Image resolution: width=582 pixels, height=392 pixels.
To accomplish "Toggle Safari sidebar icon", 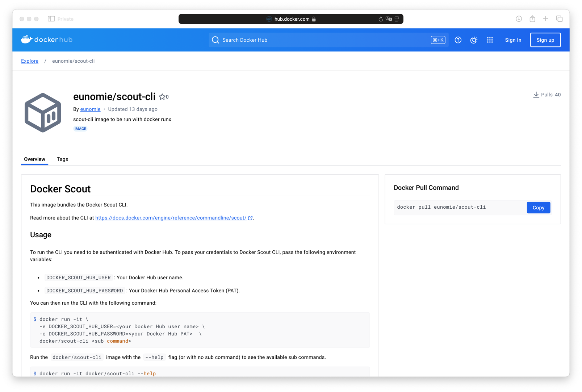I will (51, 19).
